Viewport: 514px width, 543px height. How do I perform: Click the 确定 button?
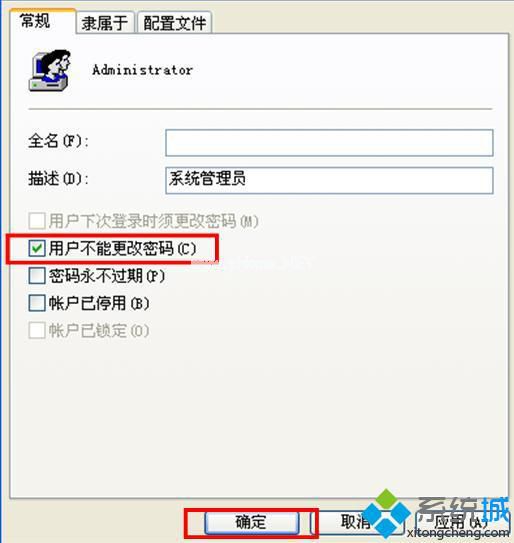[251, 522]
